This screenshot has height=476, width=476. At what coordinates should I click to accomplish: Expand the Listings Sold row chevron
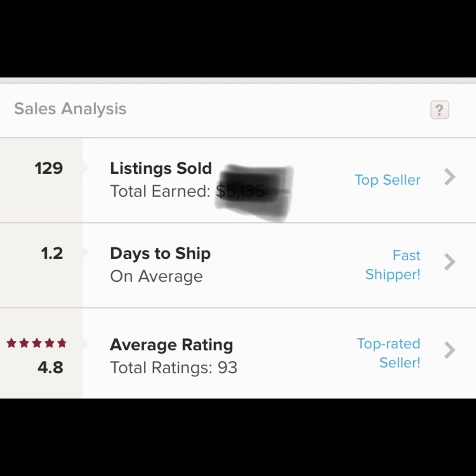[x=450, y=177]
